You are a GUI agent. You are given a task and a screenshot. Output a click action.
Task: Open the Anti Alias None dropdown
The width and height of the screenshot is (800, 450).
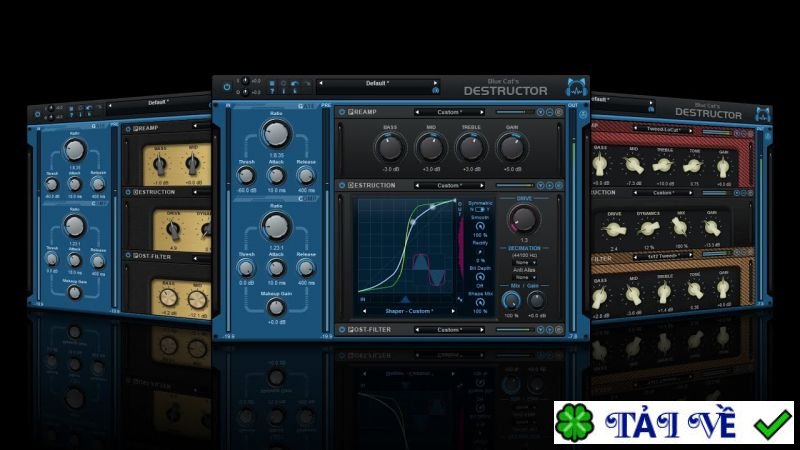tap(524, 277)
